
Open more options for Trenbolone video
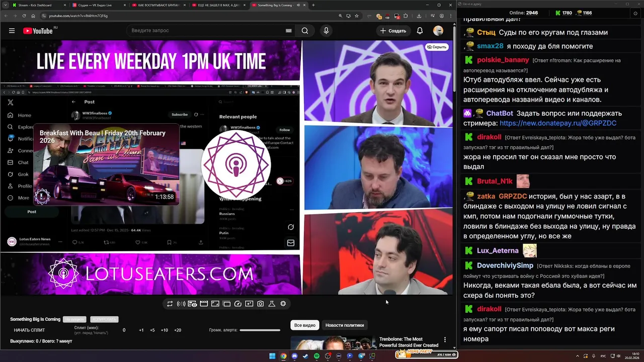click(445, 340)
